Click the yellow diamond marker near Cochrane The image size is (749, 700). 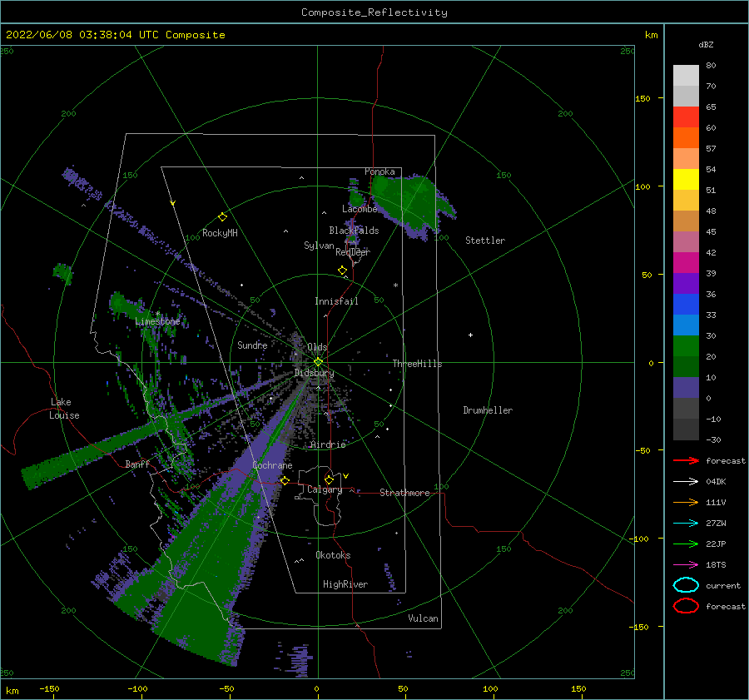(x=285, y=480)
